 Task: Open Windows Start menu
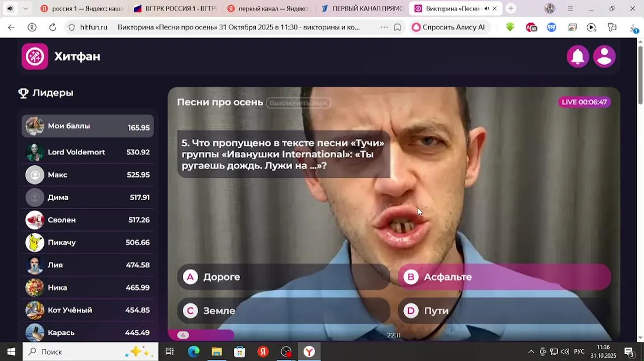click(x=11, y=352)
